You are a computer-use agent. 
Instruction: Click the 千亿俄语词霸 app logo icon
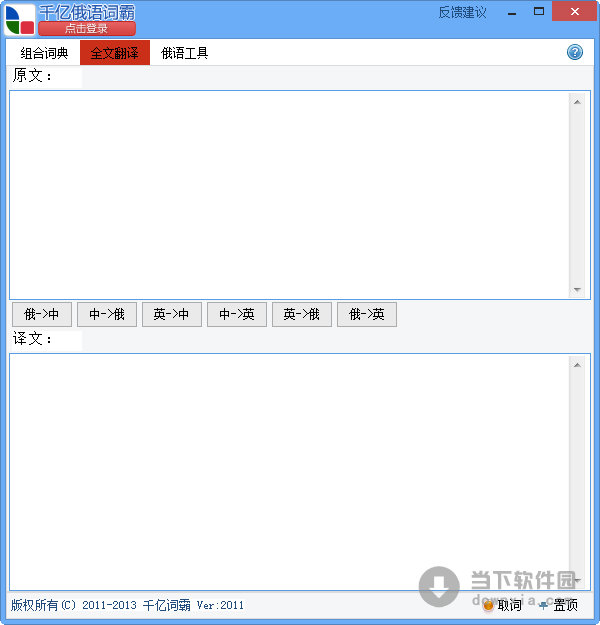tap(20, 20)
